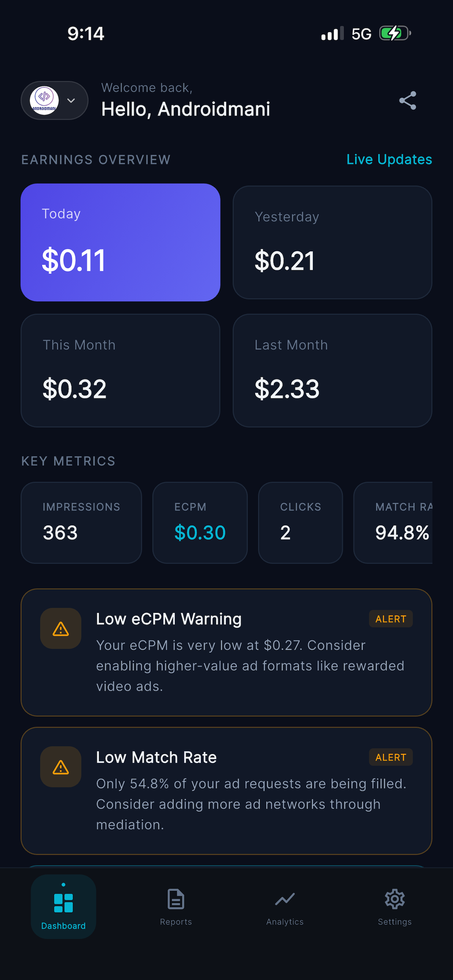Select the Dashboard tab icon

tap(64, 903)
